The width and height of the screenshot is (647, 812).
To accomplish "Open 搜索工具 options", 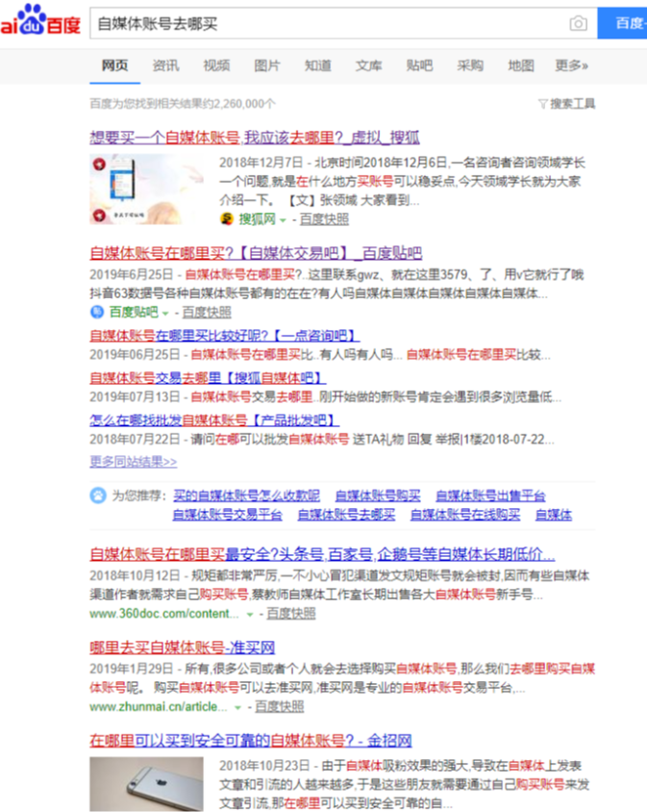I will tap(572, 104).
